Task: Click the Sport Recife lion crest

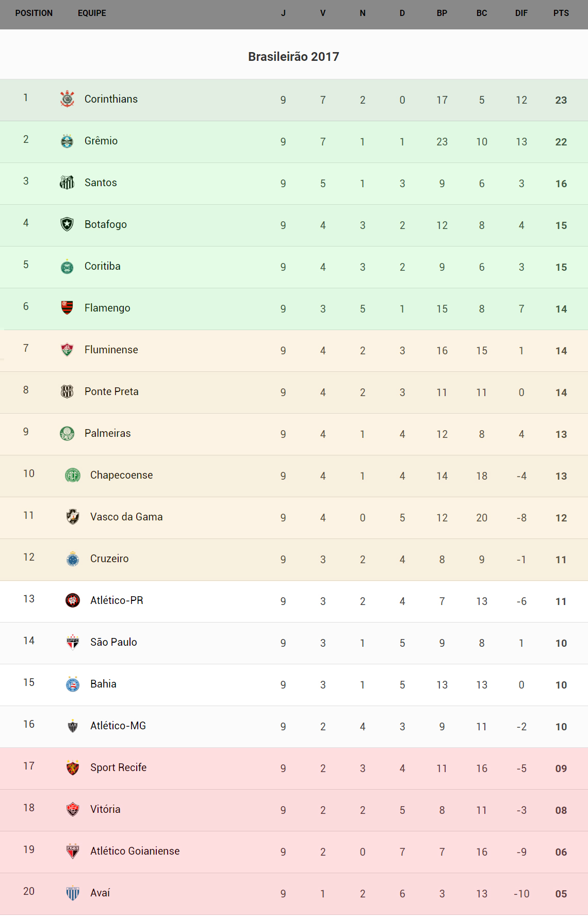Action: [73, 767]
